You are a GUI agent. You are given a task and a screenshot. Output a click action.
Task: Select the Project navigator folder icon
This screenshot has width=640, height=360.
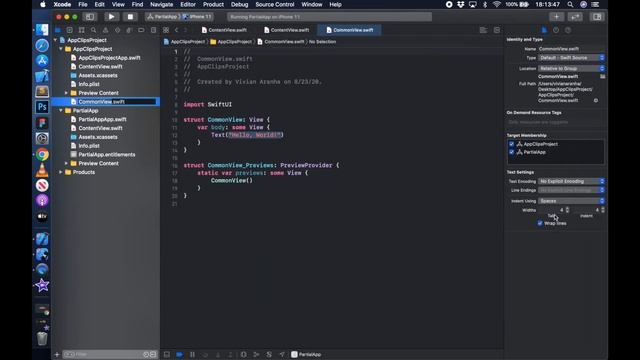[x=58, y=30]
